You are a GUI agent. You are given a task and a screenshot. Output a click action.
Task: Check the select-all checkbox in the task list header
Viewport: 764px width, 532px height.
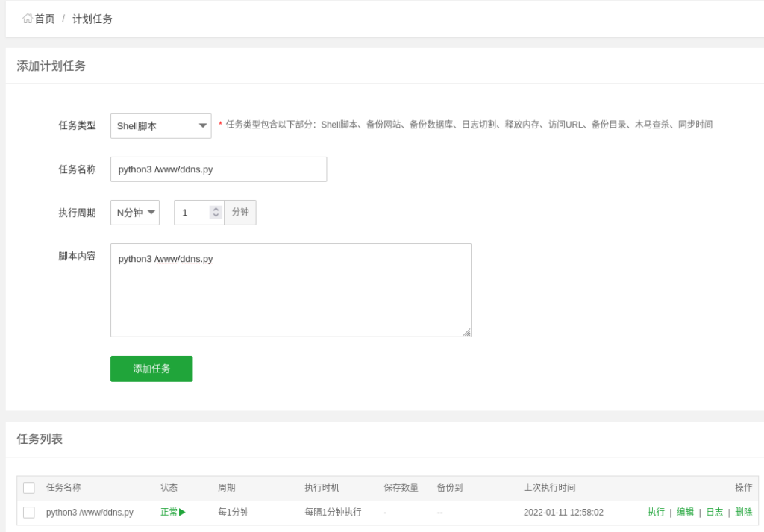point(29,487)
